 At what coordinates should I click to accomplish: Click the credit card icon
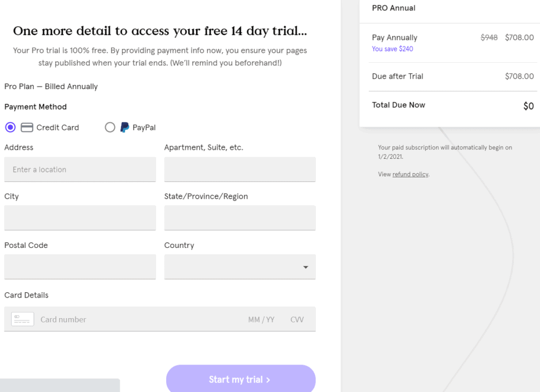pos(27,128)
